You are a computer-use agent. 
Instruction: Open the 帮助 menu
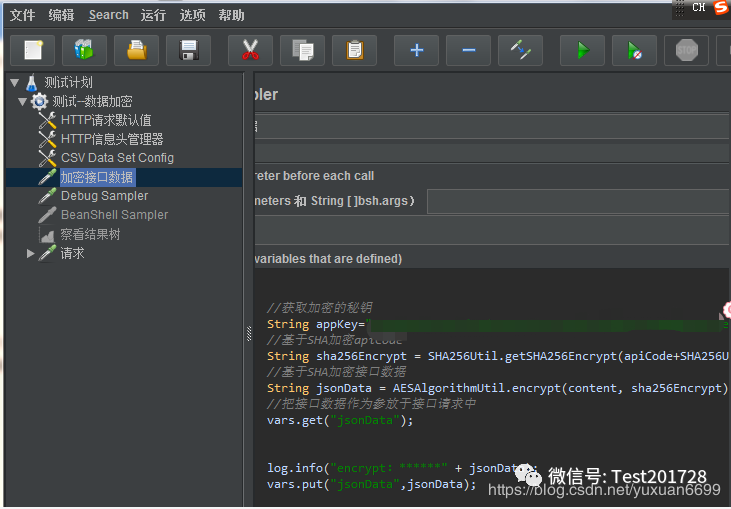pos(231,15)
